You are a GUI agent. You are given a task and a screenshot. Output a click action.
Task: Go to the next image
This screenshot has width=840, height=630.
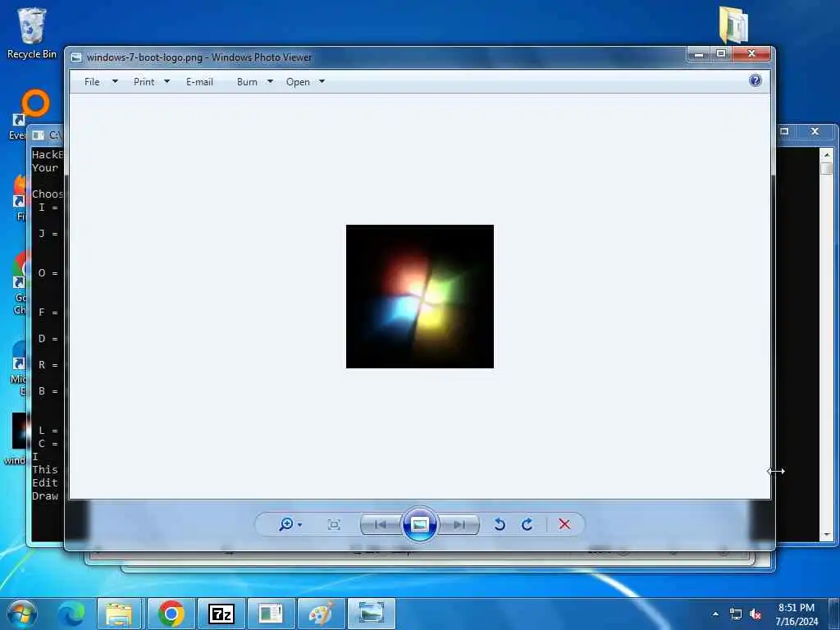coord(459,524)
